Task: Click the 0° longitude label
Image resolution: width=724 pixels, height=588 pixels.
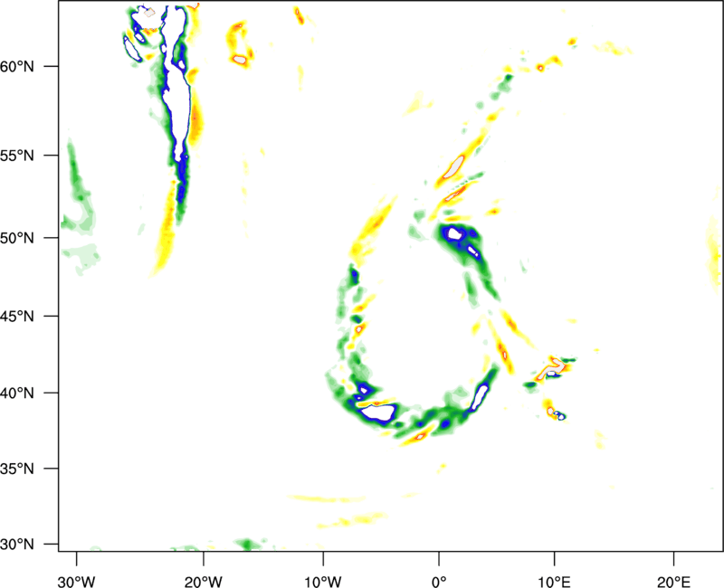Action: tap(439, 582)
